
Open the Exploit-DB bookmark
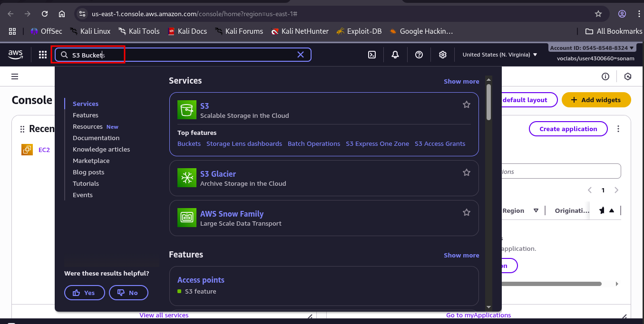[359, 31]
